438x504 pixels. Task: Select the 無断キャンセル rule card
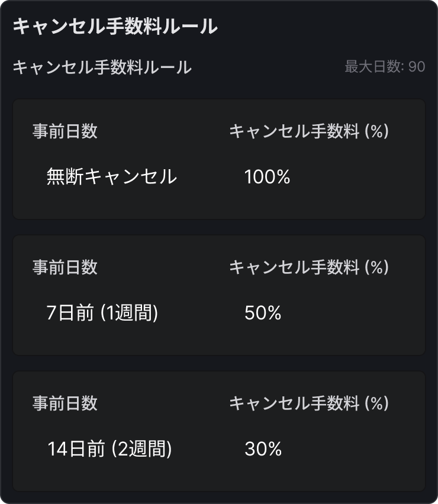tap(219, 204)
